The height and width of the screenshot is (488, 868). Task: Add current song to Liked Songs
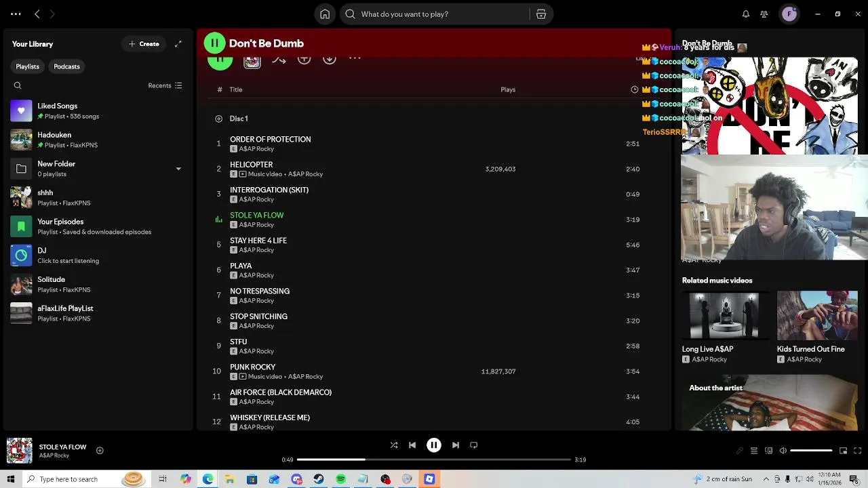tap(100, 451)
